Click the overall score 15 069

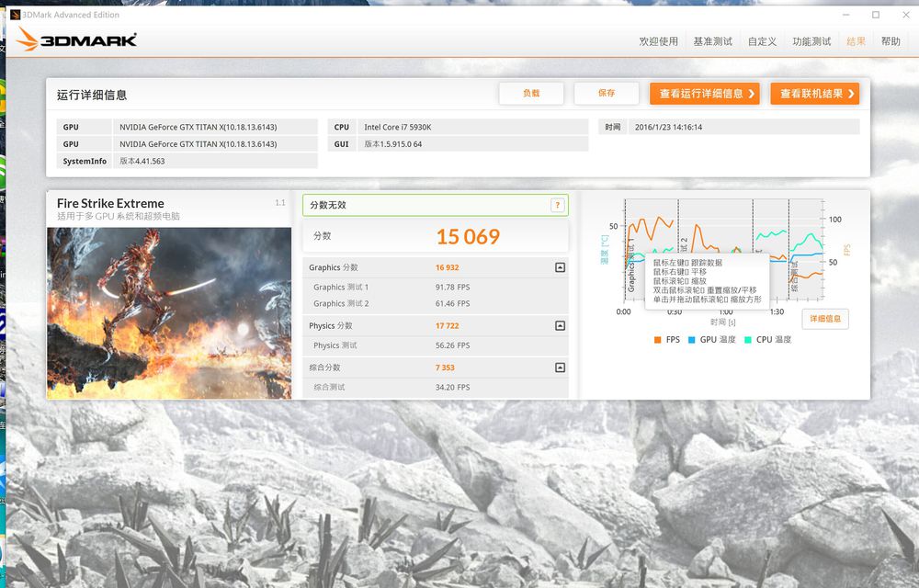468,237
